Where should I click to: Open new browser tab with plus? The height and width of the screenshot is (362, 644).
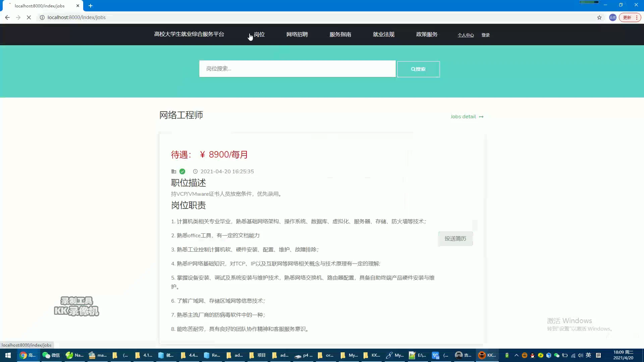click(91, 6)
